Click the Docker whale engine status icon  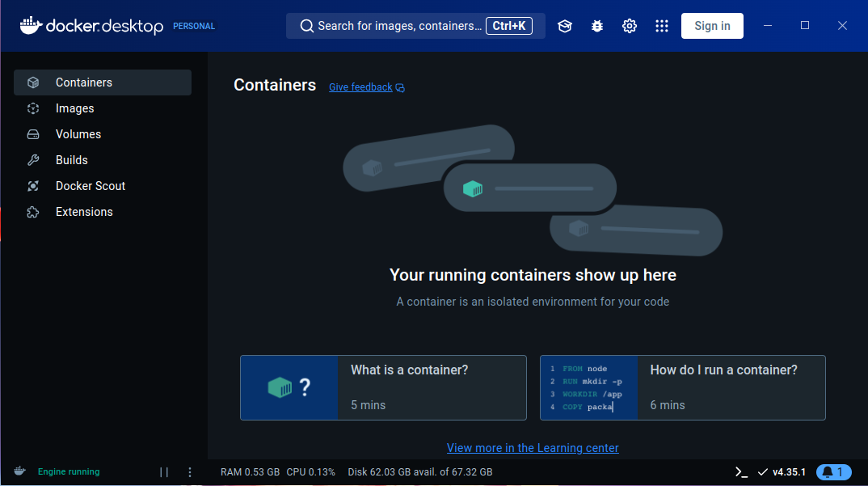coord(19,471)
